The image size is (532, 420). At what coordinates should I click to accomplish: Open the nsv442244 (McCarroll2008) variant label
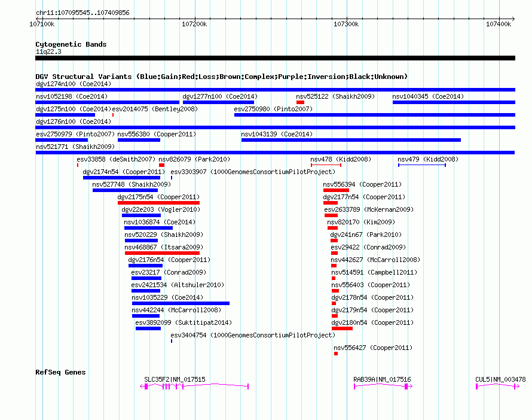coord(176,310)
